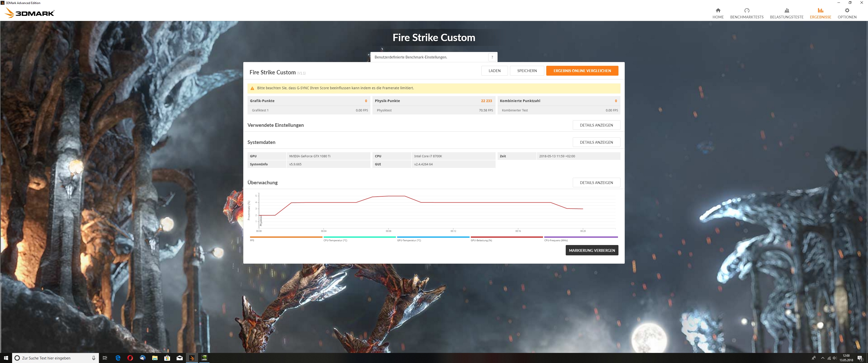The image size is (868, 363).
Task: Open Opera from the taskbar
Action: [x=130, y=358]
